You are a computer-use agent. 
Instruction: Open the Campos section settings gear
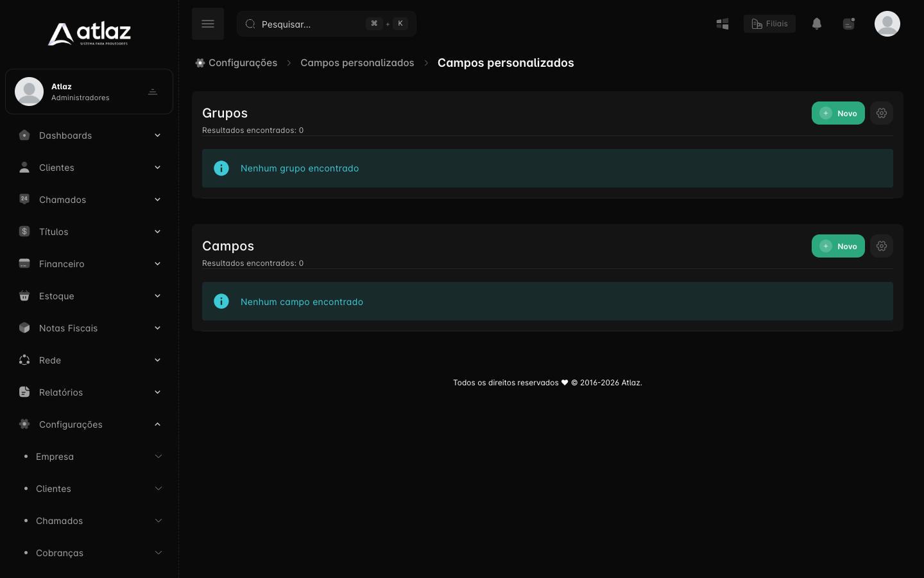coord(882,246)
